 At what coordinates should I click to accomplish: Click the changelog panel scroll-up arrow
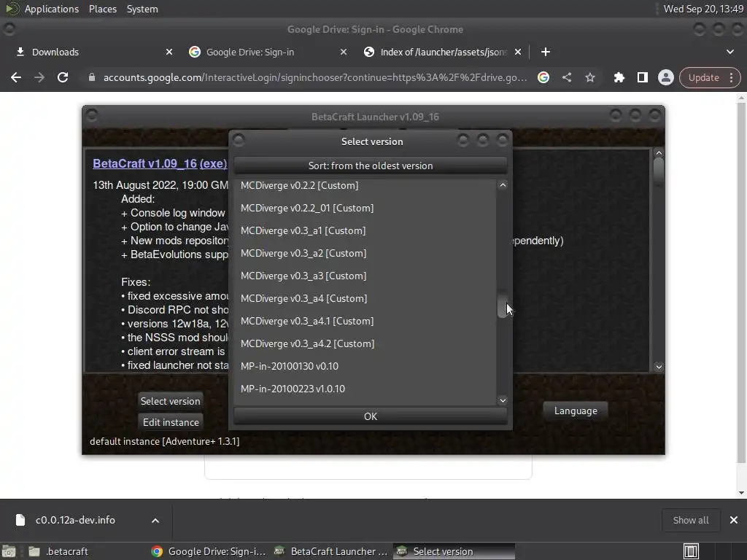coord(659,153)
